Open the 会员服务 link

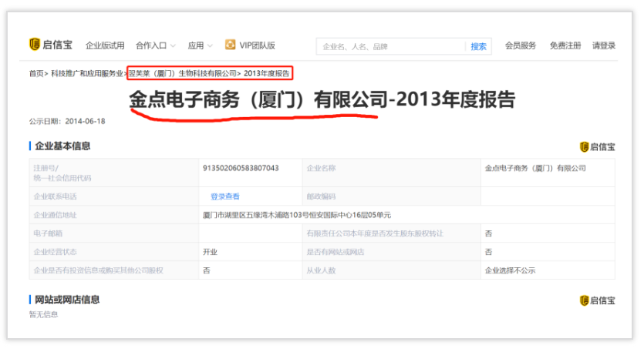(x=521, y=45)
